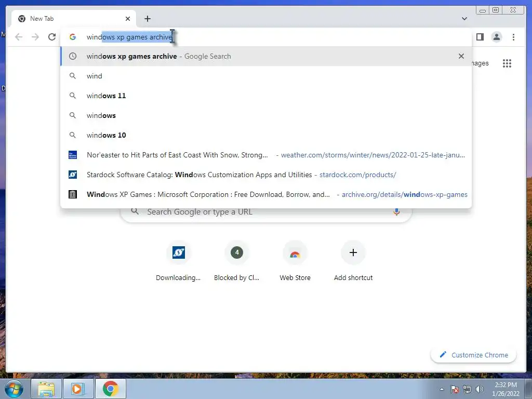Open the tab search dropdown chevron

pos(464,19)
